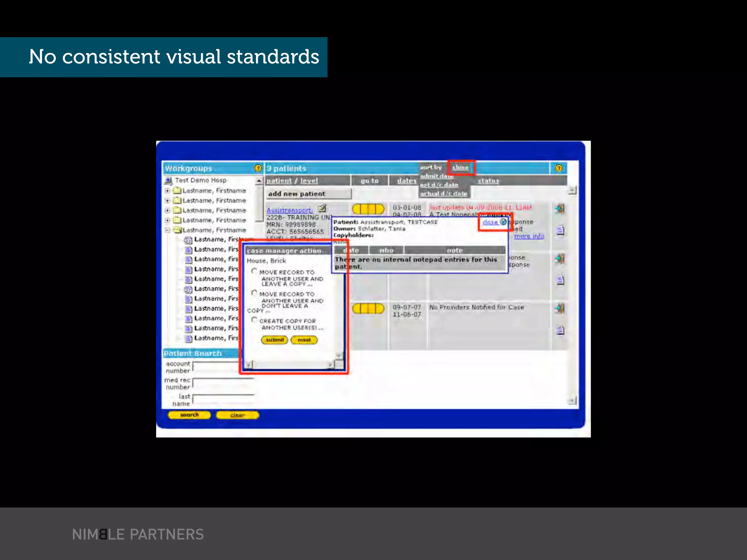Image resolution: width=747 pixels, height=560 pixels.
Task: Sort by est d/c date option
Action: (x=439, y=185)
